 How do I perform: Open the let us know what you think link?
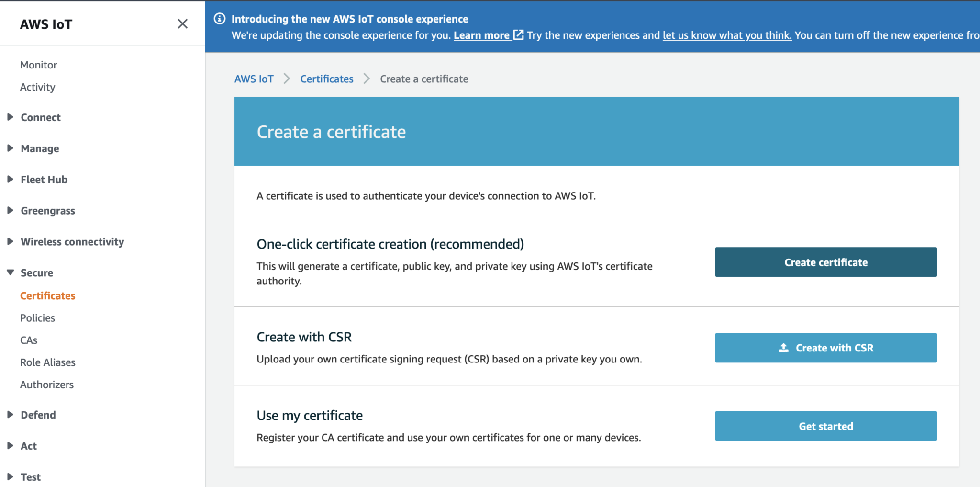click(x=727, y=35)
